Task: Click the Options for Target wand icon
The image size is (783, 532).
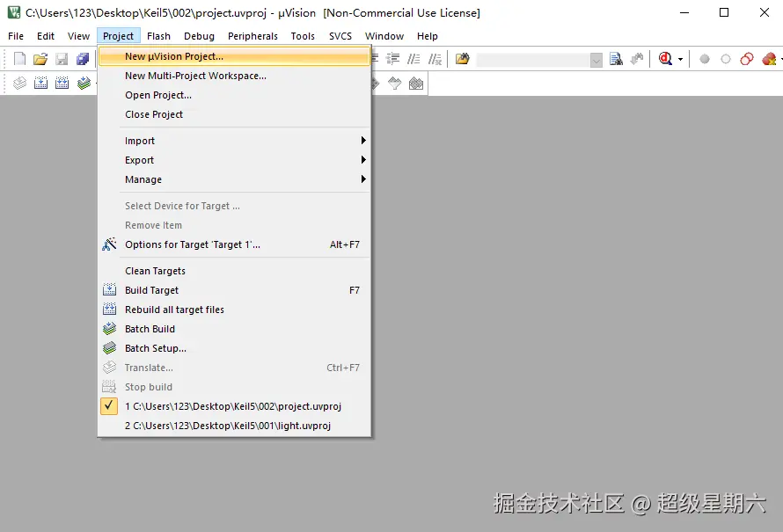Action: pos(109,244)
